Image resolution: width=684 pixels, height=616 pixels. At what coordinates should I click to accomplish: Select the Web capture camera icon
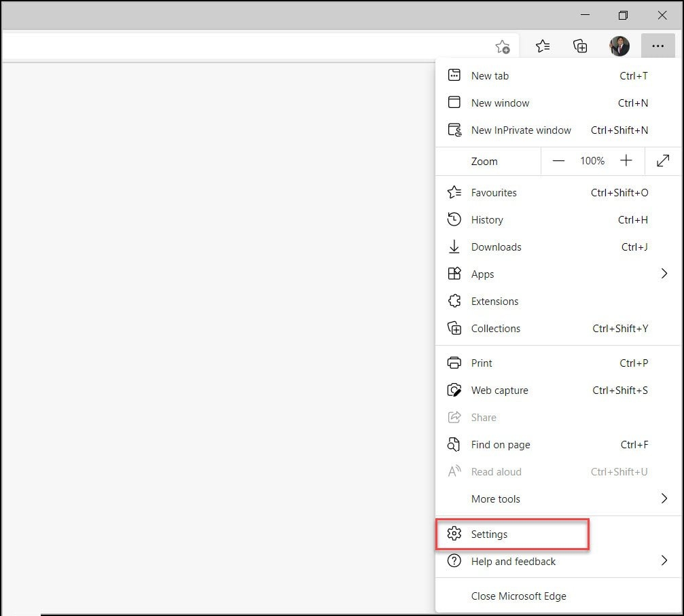(x=454, y=390)
